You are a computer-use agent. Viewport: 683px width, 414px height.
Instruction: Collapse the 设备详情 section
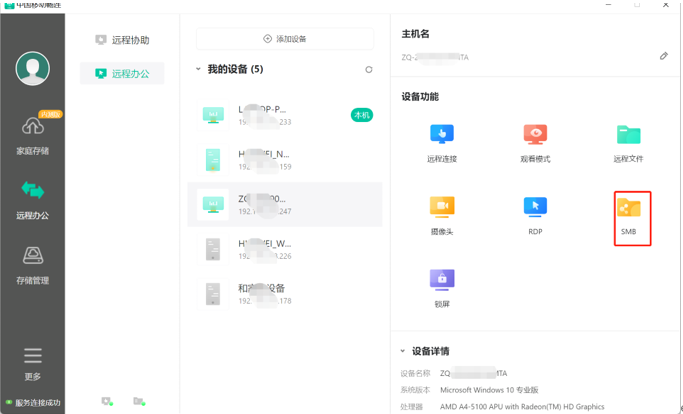point(403,352)
